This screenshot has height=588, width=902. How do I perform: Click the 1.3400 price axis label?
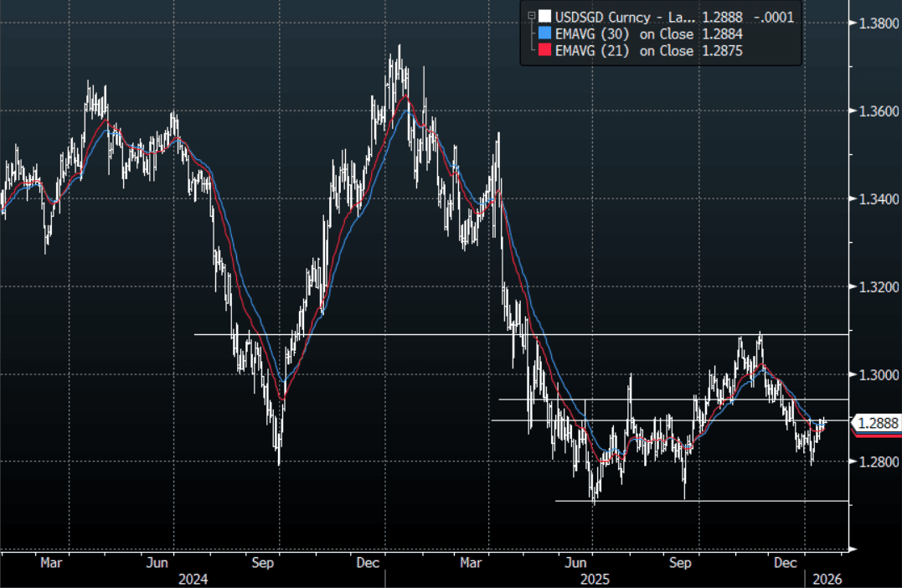pyautogui.click(x=879, y=199)
